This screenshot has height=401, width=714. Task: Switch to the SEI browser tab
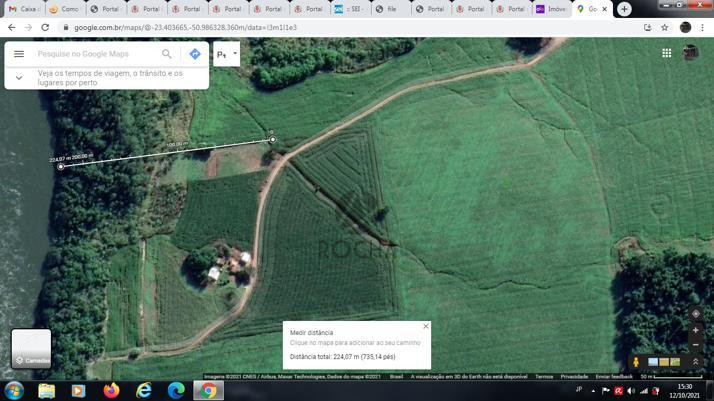(x=350, y=9)
